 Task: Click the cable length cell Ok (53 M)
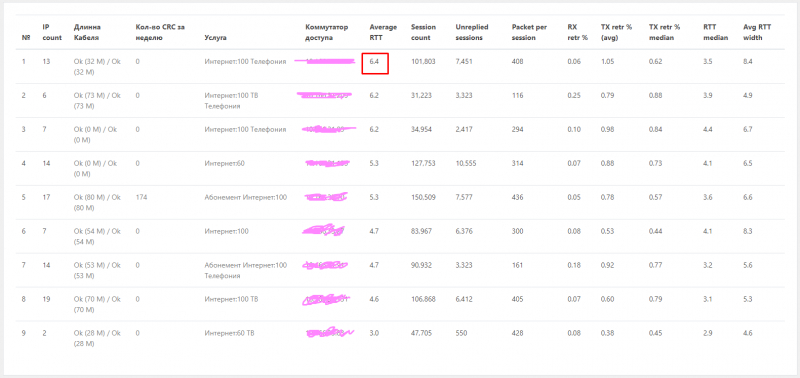97,270
